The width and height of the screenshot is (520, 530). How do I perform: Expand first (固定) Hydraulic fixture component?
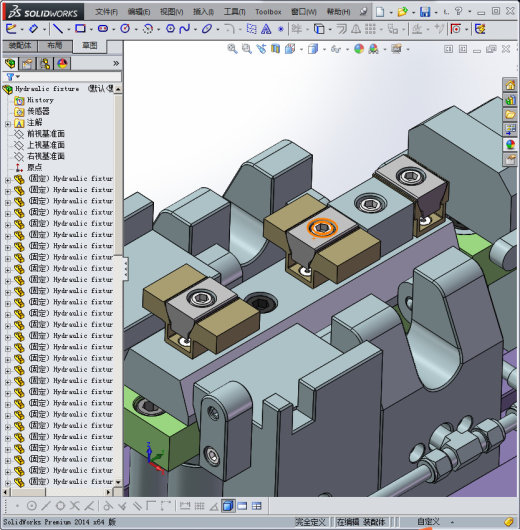(x=7, y=180)
